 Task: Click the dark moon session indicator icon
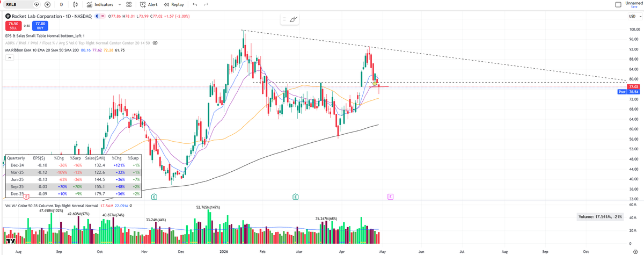pos(97,17)
